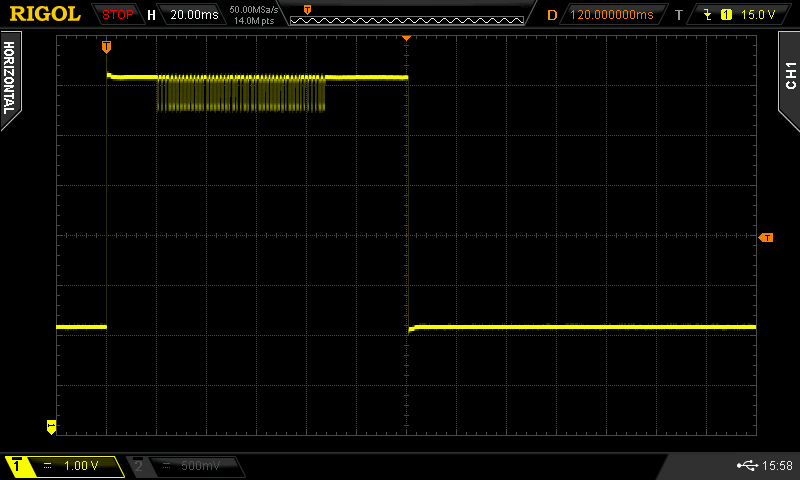Click the 15:58 clock display
800x480 pixels.
coord(777,466)
